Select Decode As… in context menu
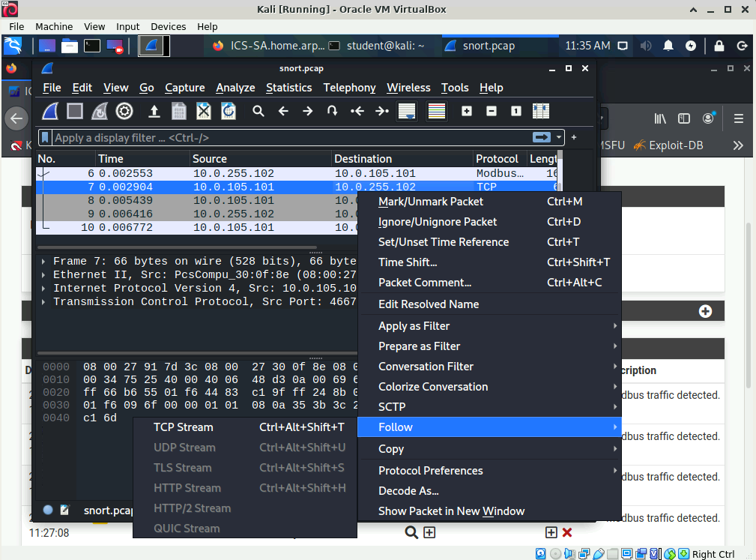 pos(489,491)
